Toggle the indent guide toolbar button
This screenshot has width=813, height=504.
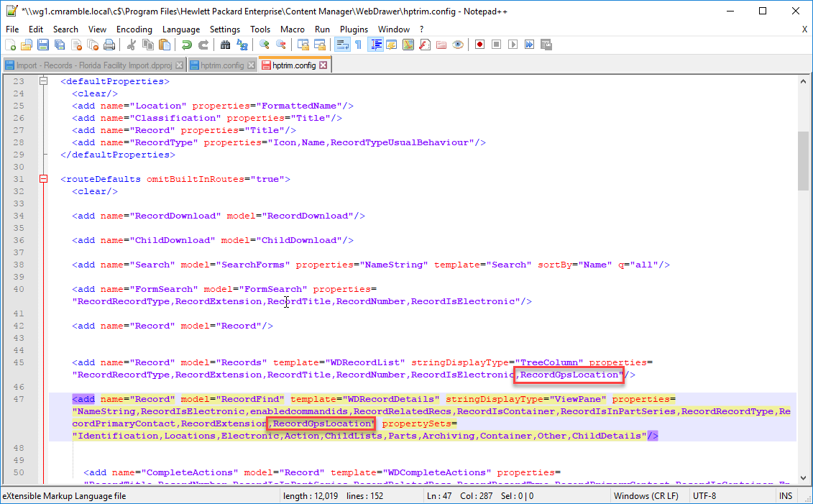click(x=375, y=45)
